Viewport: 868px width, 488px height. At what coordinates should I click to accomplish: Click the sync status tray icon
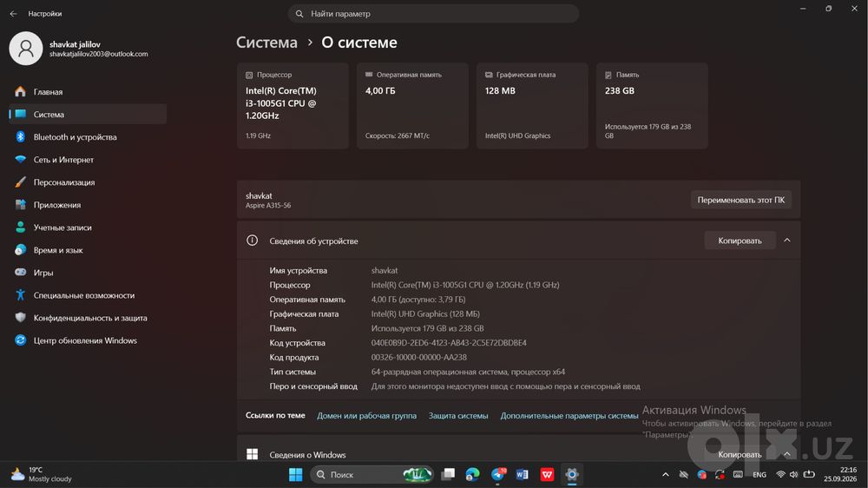pos(720,475)
